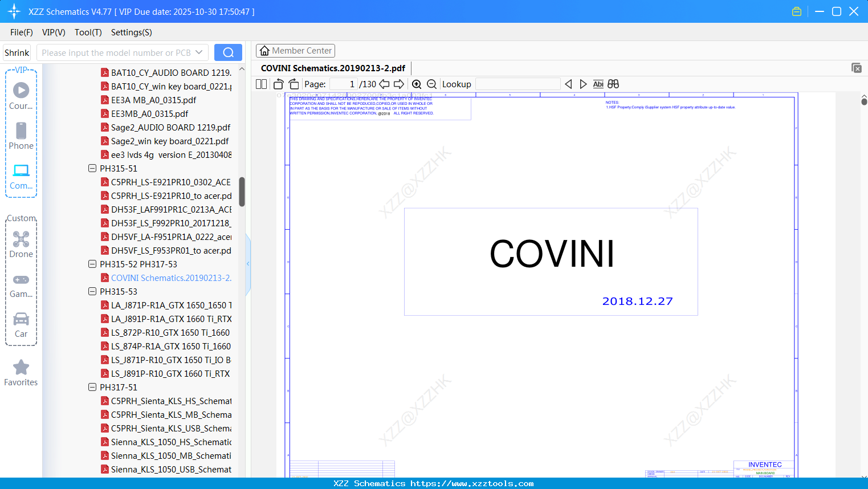The image size is (868, 489).
Task: Open Favorites in the sidebar
Action: point(21,373)
